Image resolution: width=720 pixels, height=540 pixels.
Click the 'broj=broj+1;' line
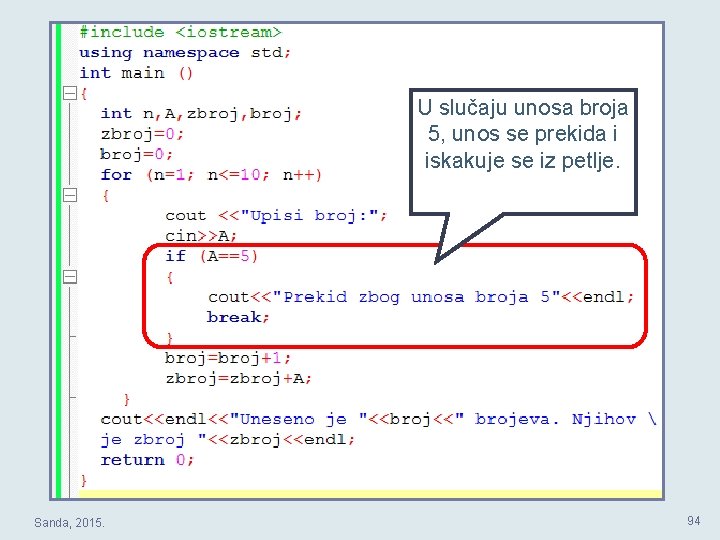[x=228, y=357]
